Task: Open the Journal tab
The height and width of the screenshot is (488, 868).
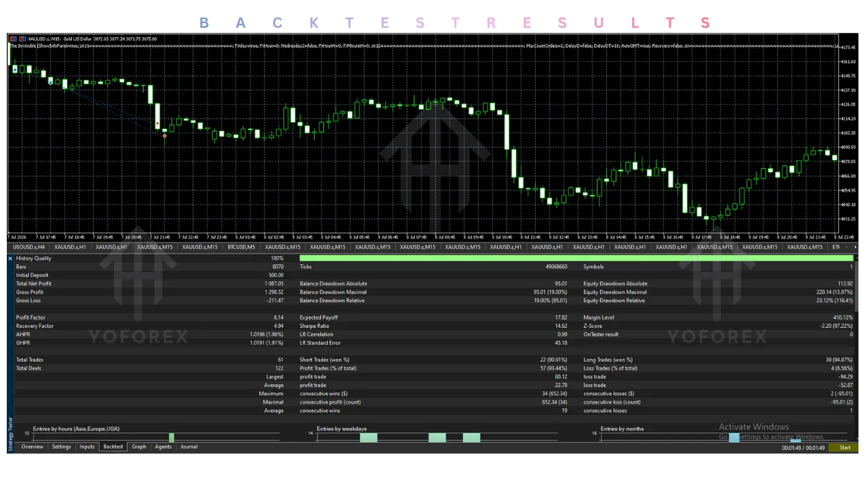Action: [189, 447]
